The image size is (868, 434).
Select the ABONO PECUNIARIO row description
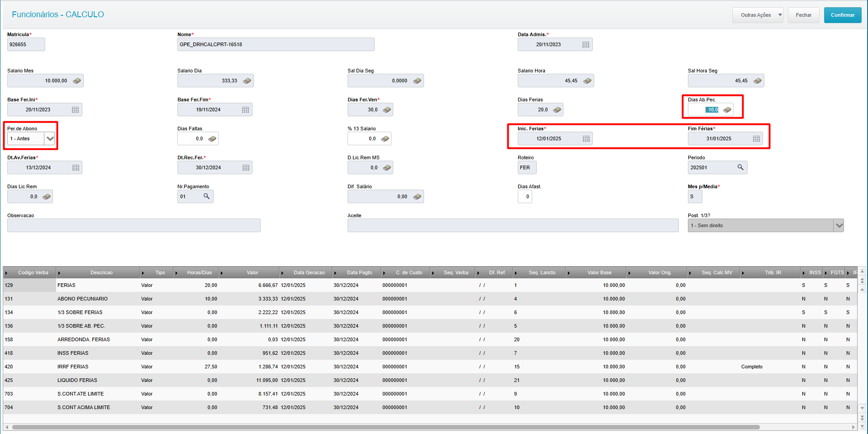(x=82, y=299)
